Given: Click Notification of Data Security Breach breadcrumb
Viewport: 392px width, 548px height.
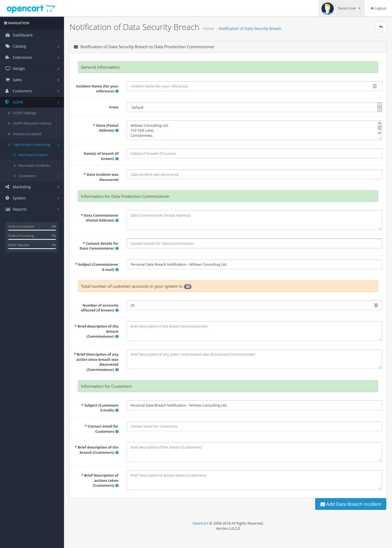Looking at the screenshot, I should (250, 29).
